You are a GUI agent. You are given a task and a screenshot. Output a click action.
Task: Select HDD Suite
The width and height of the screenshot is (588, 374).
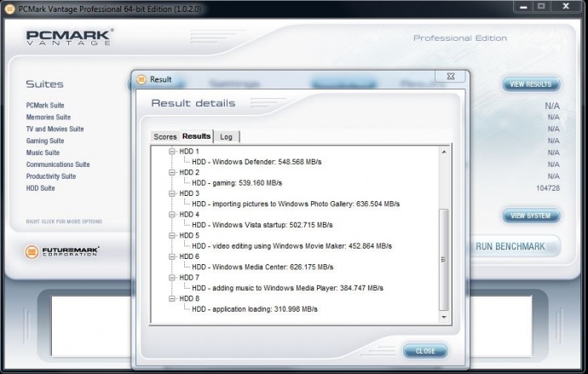click(40, 188)
